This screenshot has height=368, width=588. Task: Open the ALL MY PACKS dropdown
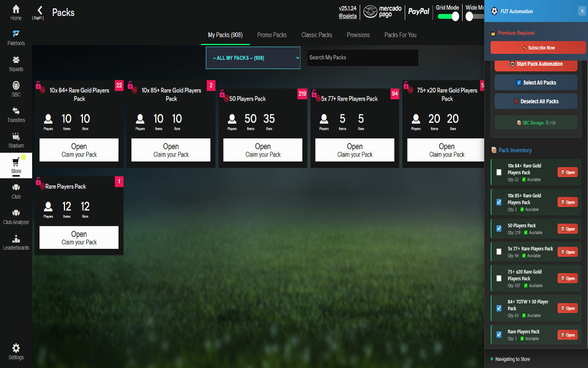pyautogui.click(x=253, y=58)
